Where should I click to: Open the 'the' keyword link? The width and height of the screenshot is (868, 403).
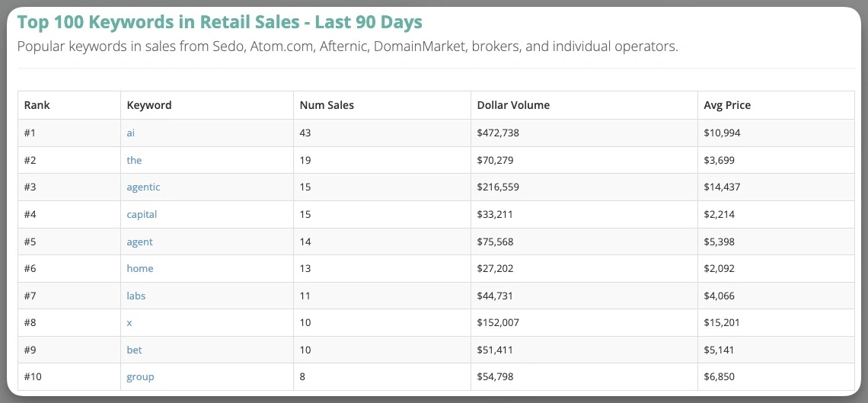(134, 160)
